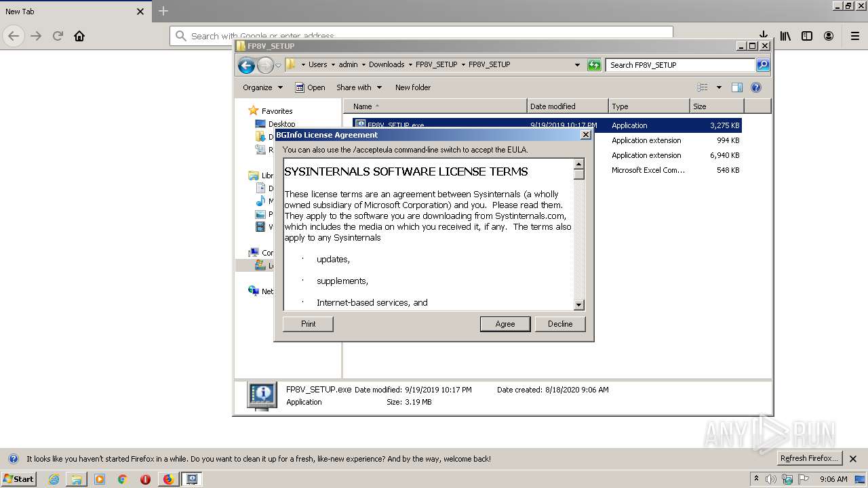Viewport: 868px width, 488px height.
Task: Close the New Tab tab
Action: tap(140, 12)
